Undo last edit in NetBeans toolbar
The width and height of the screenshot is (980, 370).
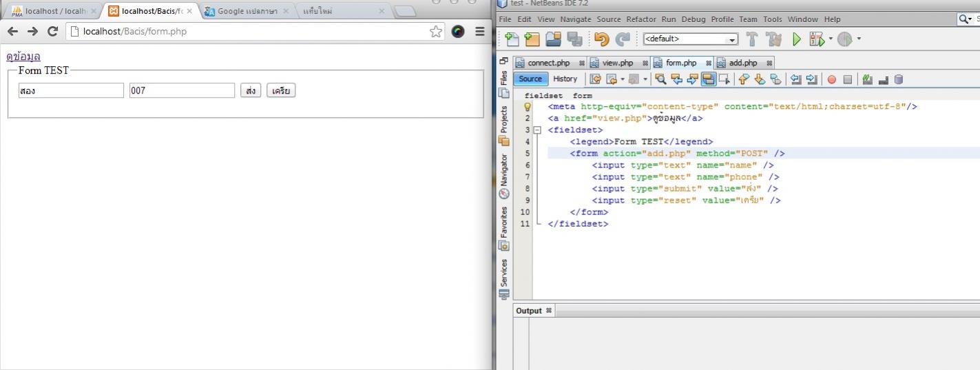[602, 39]
